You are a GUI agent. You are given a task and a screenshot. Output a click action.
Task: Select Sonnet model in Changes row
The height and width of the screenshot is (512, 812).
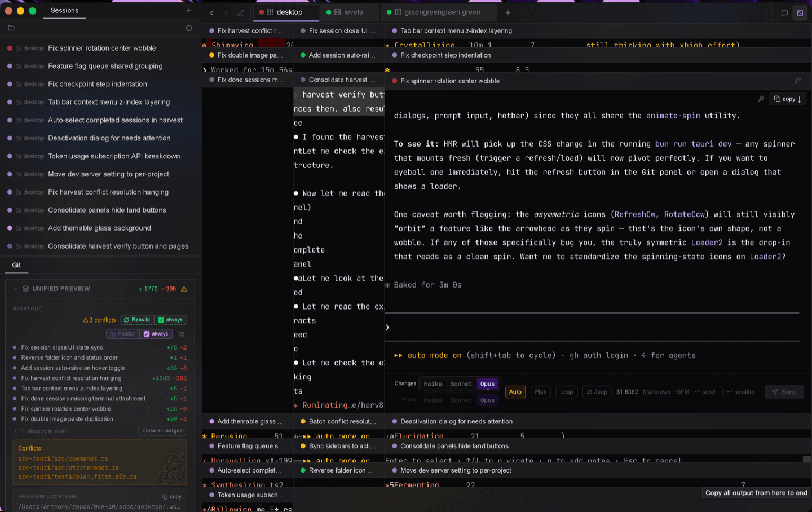pyautogui.click(x=461, y=384)
